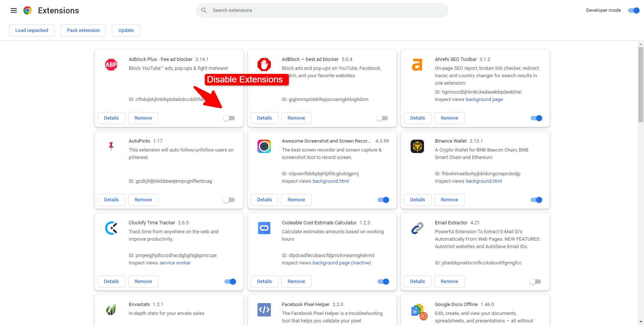
Task: Click the Adblock Plus ABP icon
Action: pyautogui.click(x=111, y=65)
